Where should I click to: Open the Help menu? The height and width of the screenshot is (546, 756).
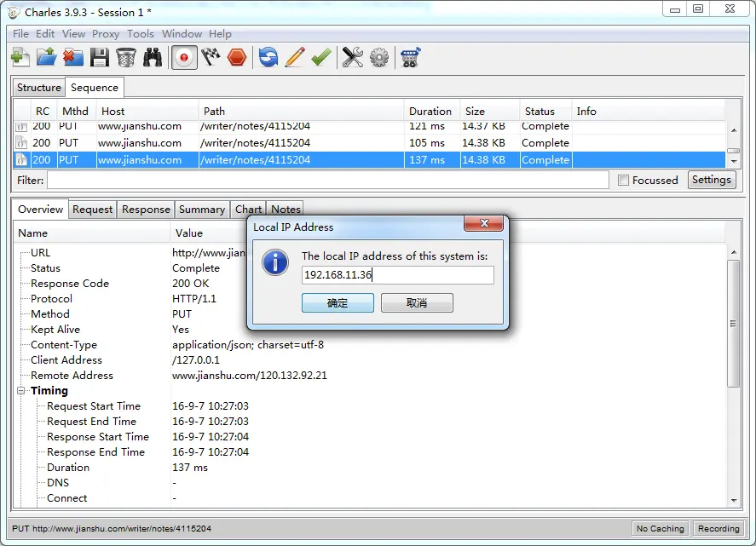click(221, 34)
